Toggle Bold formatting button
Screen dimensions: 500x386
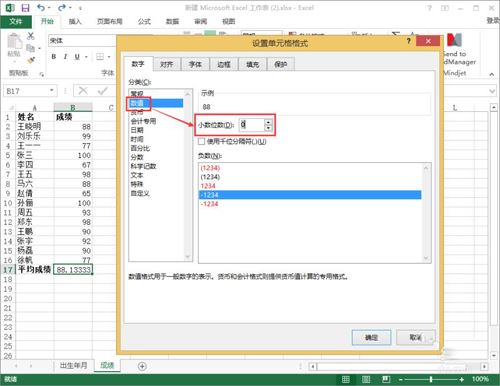click(x=54, y=57)
